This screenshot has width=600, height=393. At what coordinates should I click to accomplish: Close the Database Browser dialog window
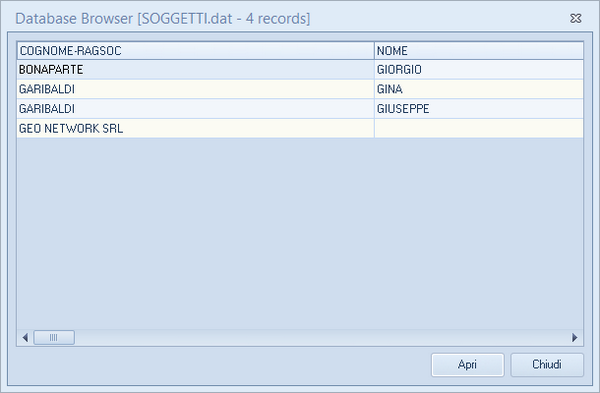(x=576, y=18)
